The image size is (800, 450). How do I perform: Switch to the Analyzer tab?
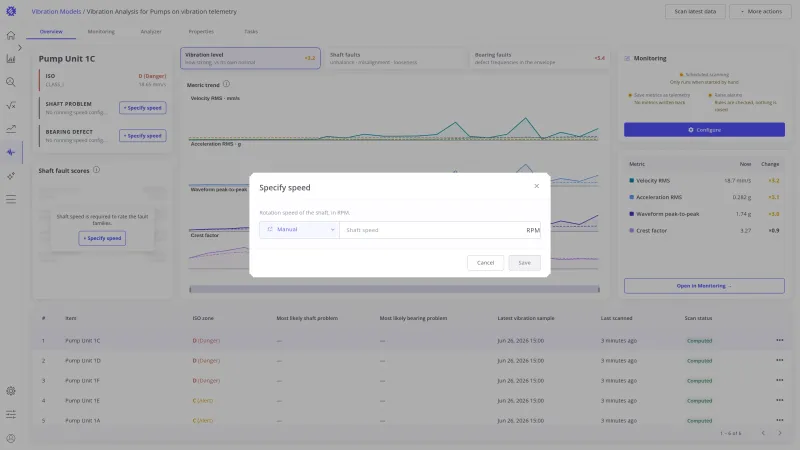(x=151, y=32)
